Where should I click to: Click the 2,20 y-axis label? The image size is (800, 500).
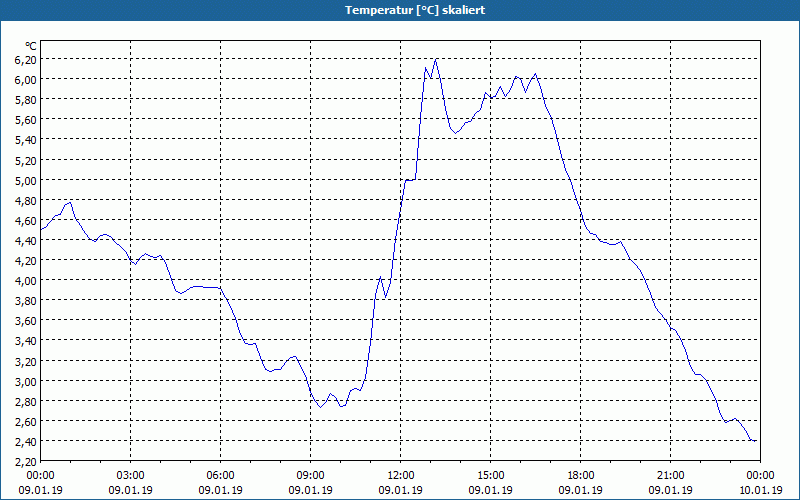point(26,462)
